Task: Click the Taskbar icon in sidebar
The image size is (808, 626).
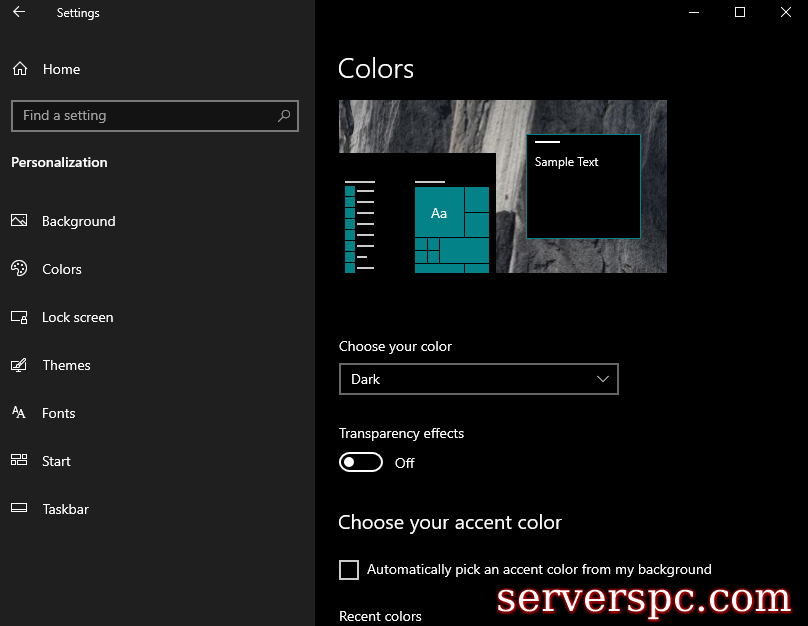Action: [19, 509]
